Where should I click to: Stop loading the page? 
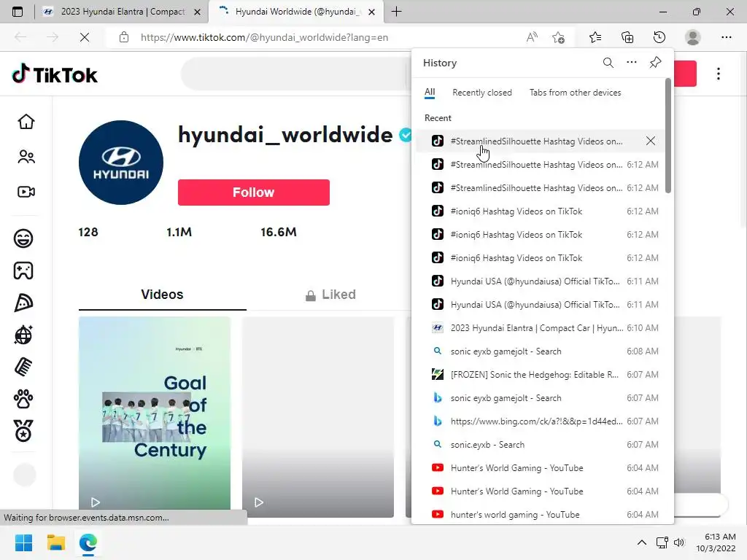(85, 37)
